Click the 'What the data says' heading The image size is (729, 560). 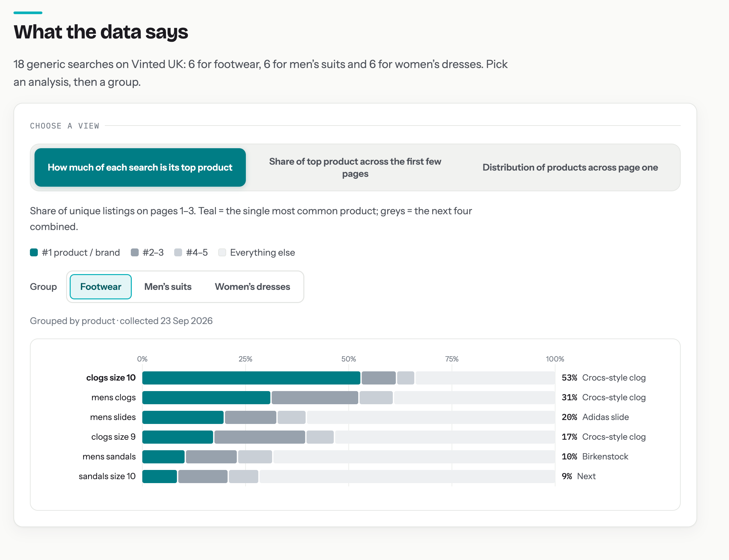coord(101,32)
